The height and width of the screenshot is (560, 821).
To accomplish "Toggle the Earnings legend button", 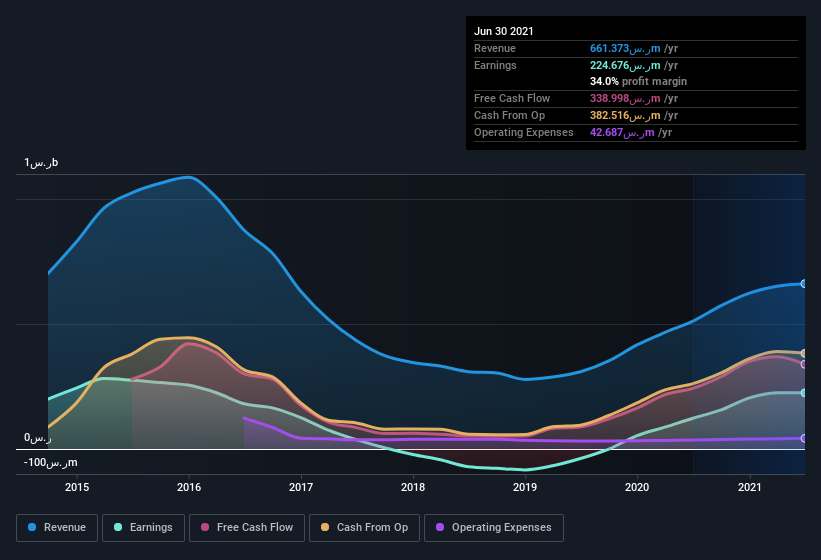I will (x=143, y=528).
